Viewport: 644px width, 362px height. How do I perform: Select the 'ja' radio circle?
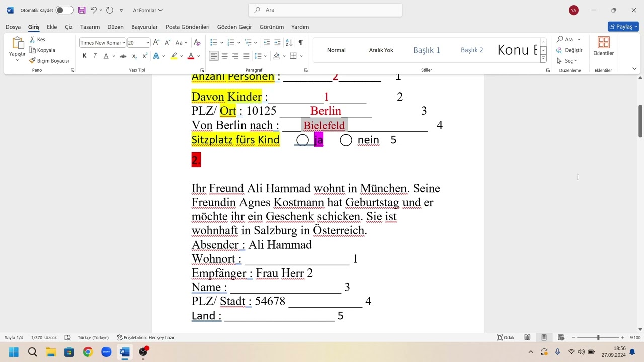(x=302, y=140)
